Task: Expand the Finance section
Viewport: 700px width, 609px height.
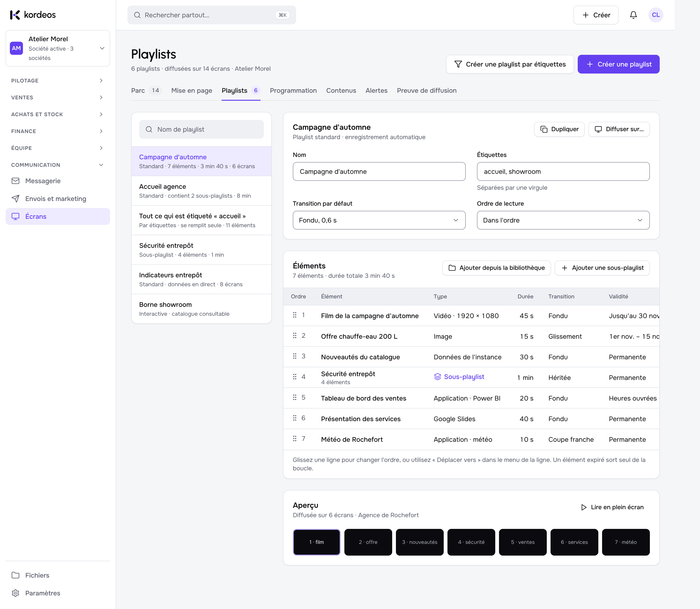Action: tap(58, 131)
